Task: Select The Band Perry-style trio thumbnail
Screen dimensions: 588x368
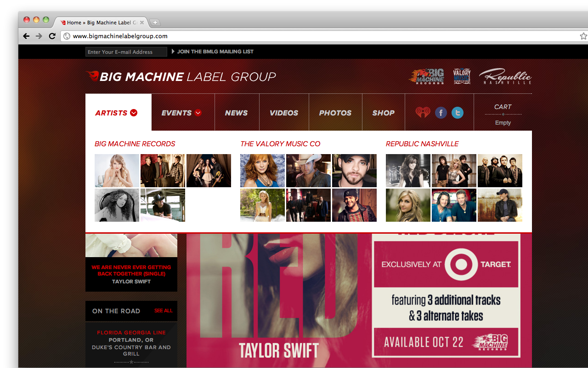Action: pyautogui.click(x=454, y=171)
